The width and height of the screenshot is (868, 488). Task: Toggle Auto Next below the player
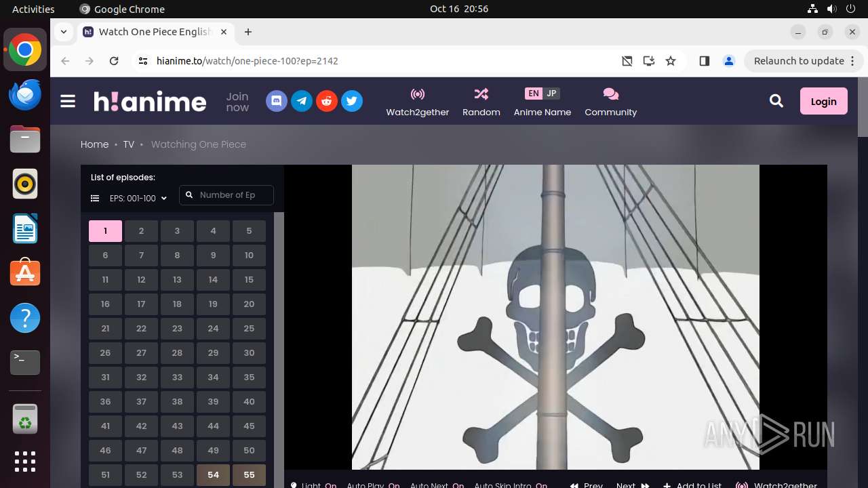(x=437, y=485)
